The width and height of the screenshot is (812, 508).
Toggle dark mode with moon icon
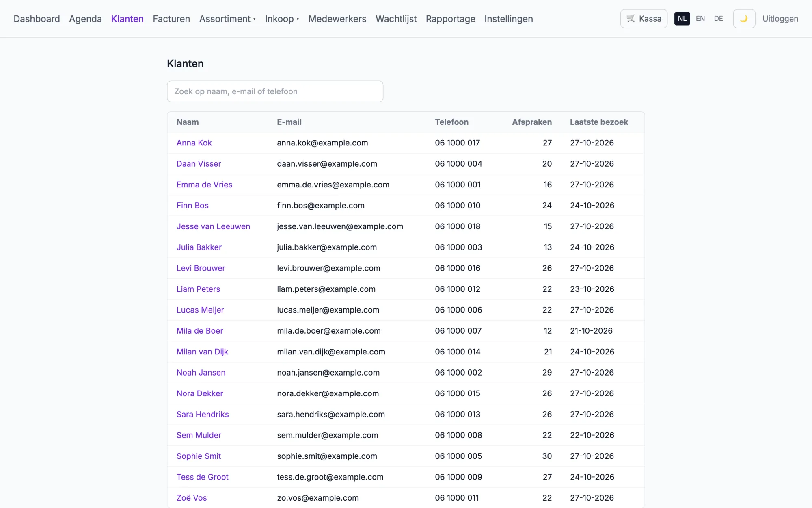pos(744,19)
